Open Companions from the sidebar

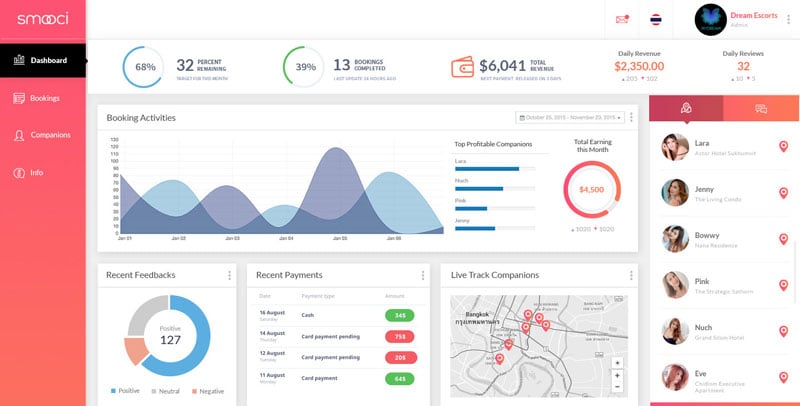coord(50,135)
